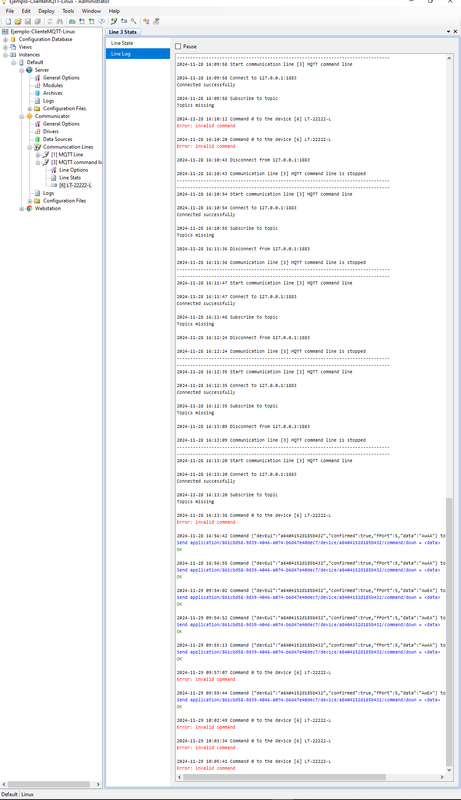461x800 pixels.
Task: Click the Configuration Database icon
Action: click(13, 39)
